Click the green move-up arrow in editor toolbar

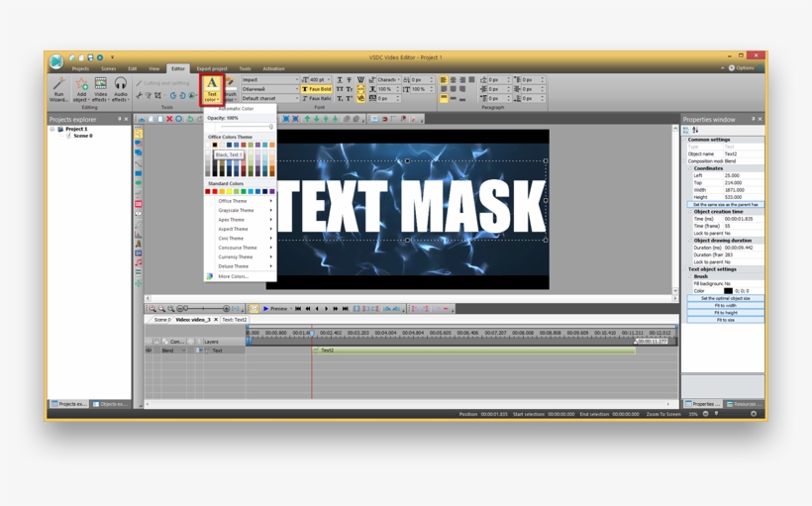click(x=307, y=119)
